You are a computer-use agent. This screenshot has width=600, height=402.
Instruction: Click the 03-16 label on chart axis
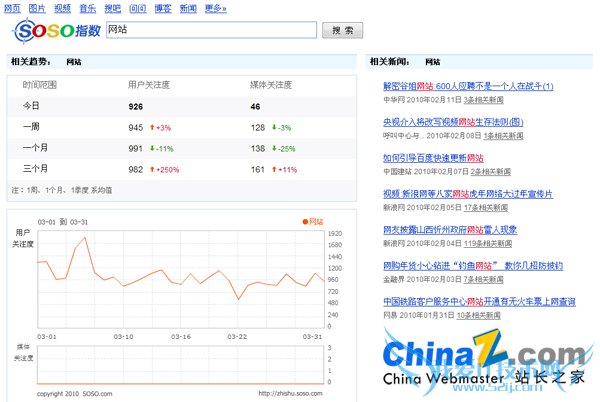coord(181,337)
